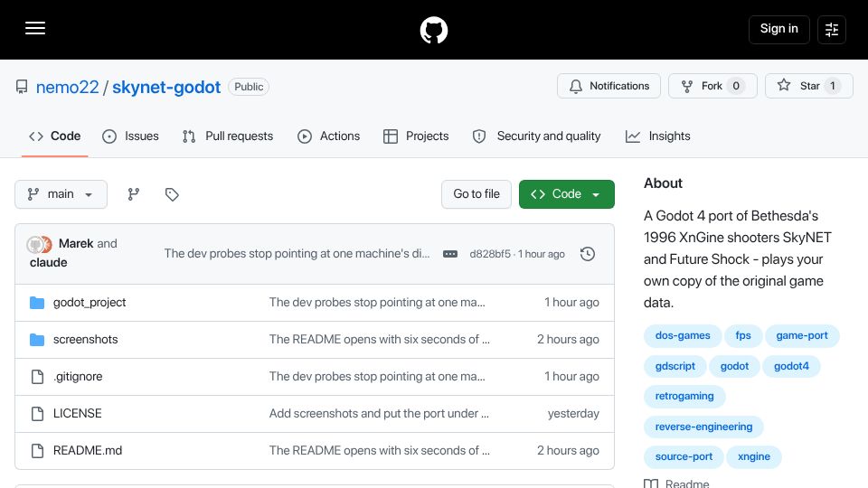The width and height of the screenshot is (868, 488).
Task: Click the repository icon beside nemo22
Action: pos(22,87)
